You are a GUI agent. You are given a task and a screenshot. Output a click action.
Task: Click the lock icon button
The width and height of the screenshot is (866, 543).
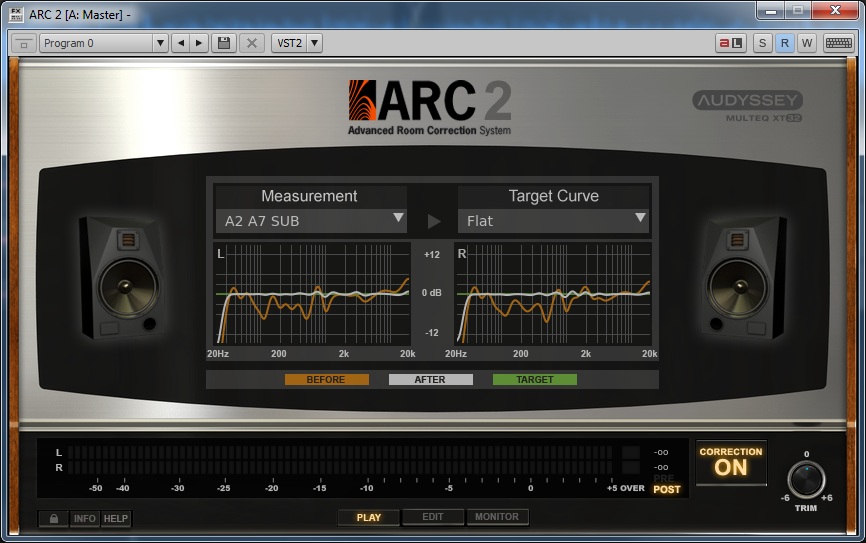tap(52, 519)
